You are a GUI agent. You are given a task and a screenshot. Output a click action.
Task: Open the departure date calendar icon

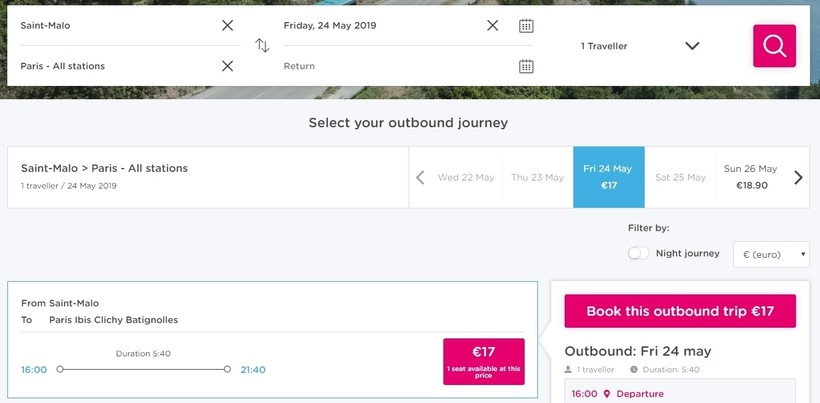526,26
